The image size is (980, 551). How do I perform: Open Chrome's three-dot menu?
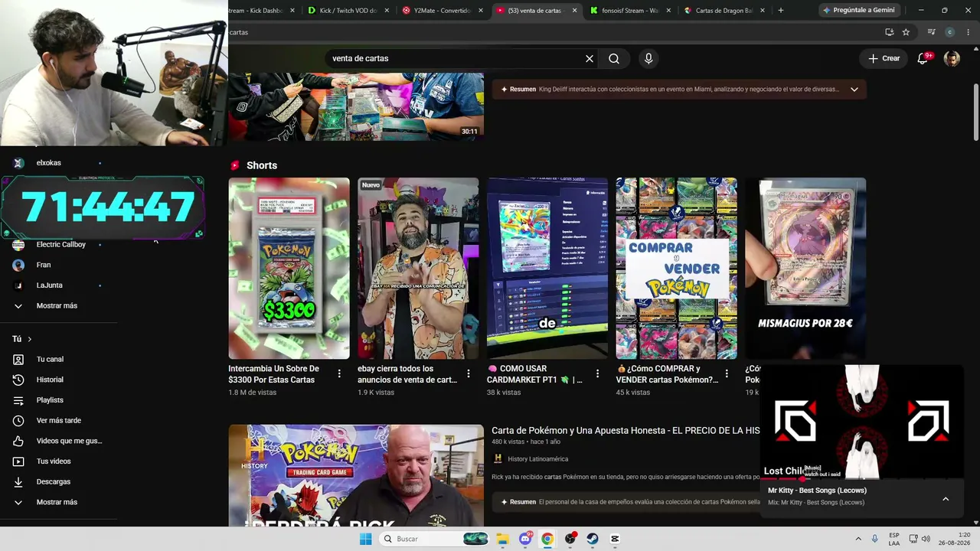[969, 32]
